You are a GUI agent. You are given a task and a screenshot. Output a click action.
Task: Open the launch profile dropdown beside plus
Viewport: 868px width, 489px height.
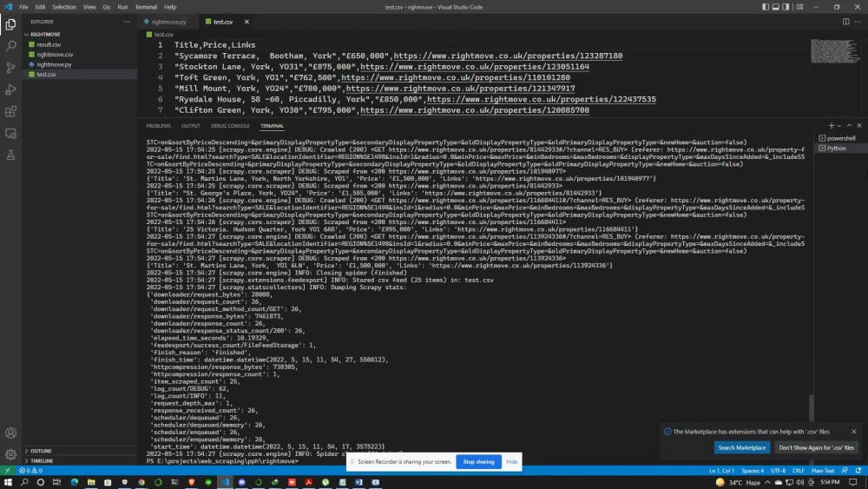[x=838, y=126]
